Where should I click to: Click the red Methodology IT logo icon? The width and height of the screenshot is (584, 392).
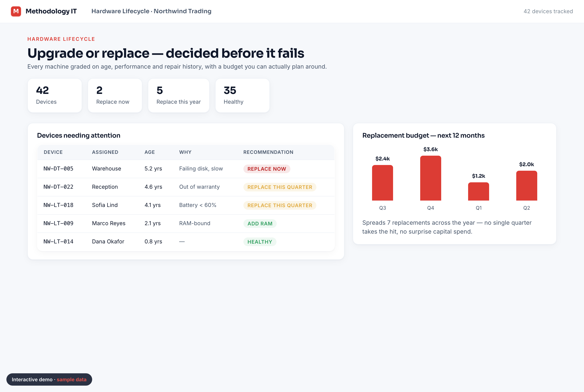(16, 11)
